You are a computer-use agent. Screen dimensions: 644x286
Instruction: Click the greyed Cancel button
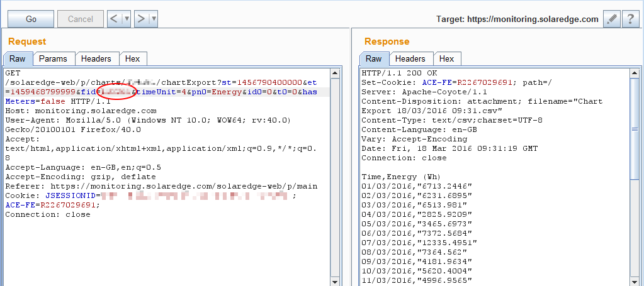(x=81, y=19)
